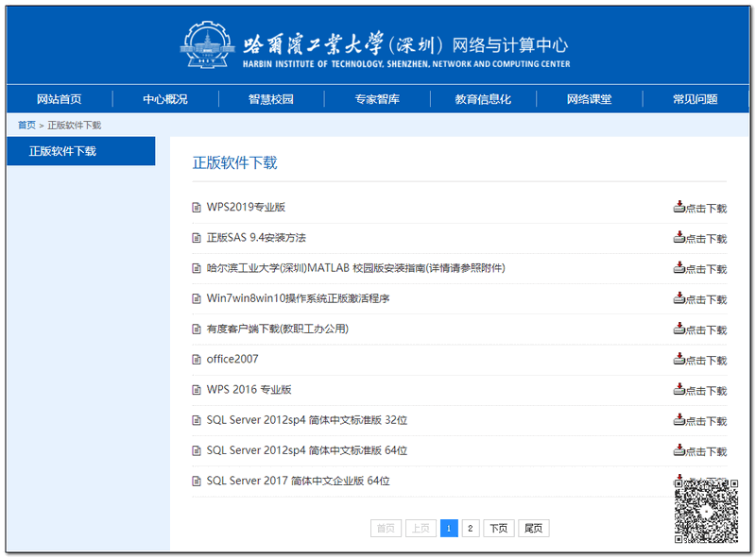Open the 网络课堂 navigation item

click(589, 99)
